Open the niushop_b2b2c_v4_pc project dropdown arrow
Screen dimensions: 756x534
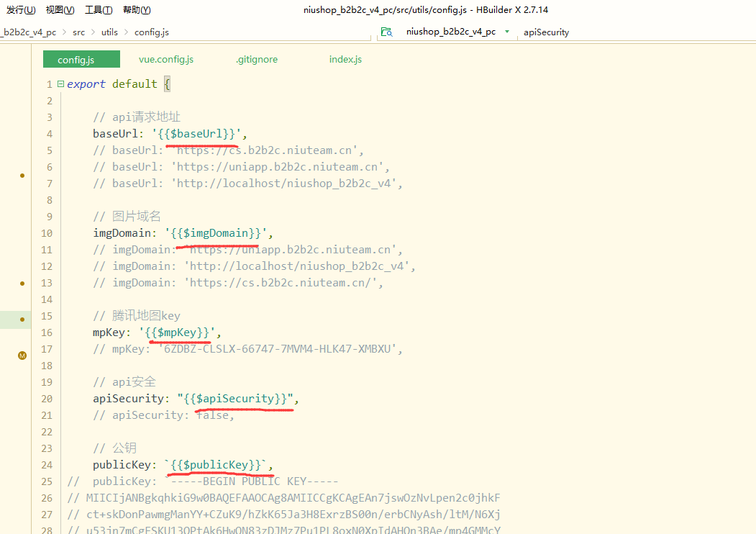(507, 32)
